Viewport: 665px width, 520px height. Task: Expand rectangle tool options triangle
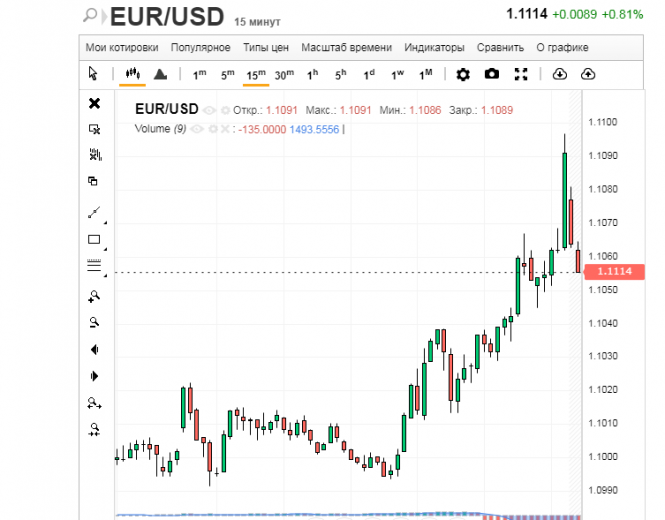pyautogui.click(x=106, y=249)
